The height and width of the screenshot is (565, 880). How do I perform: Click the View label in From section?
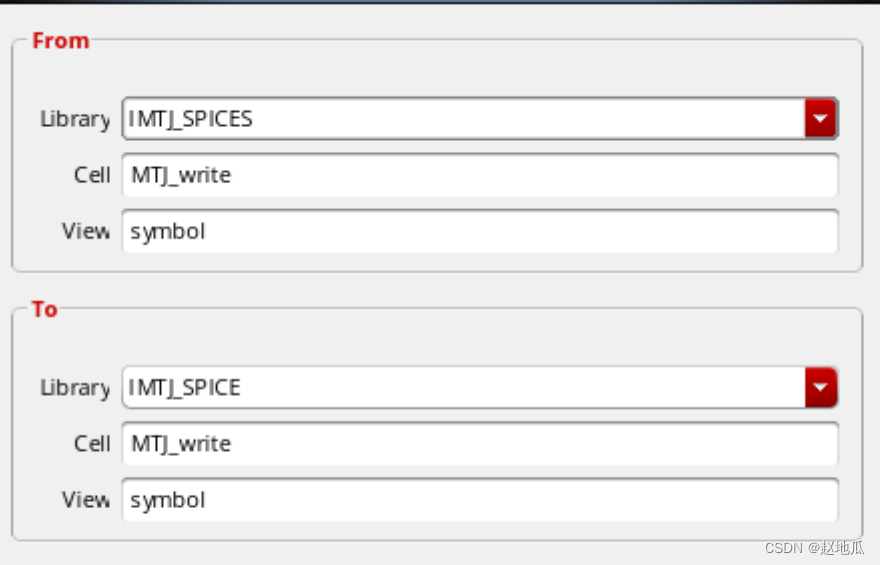[x=86, y=231]
